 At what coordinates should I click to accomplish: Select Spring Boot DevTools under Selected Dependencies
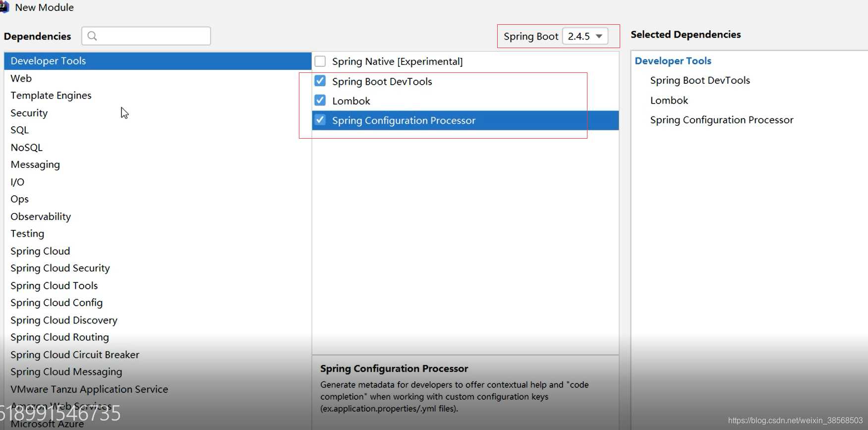coord(700,80)
